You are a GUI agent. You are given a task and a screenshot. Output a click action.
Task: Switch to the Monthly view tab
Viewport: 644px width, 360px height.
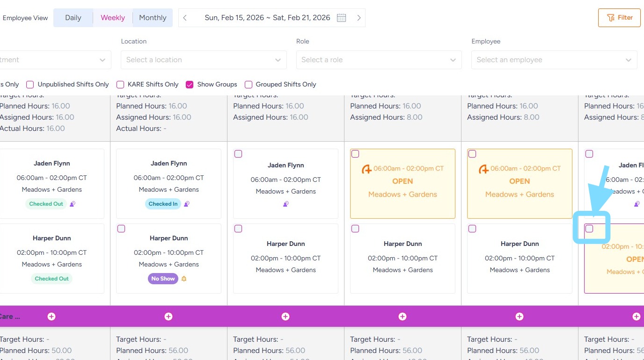tap(153, 18)
